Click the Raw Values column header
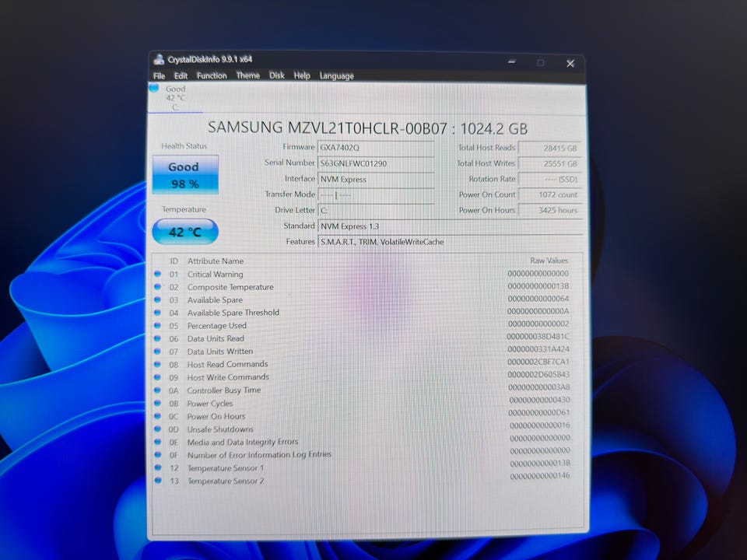The width and height of the screenshot is (747, 560). click(x=549, y=261)
